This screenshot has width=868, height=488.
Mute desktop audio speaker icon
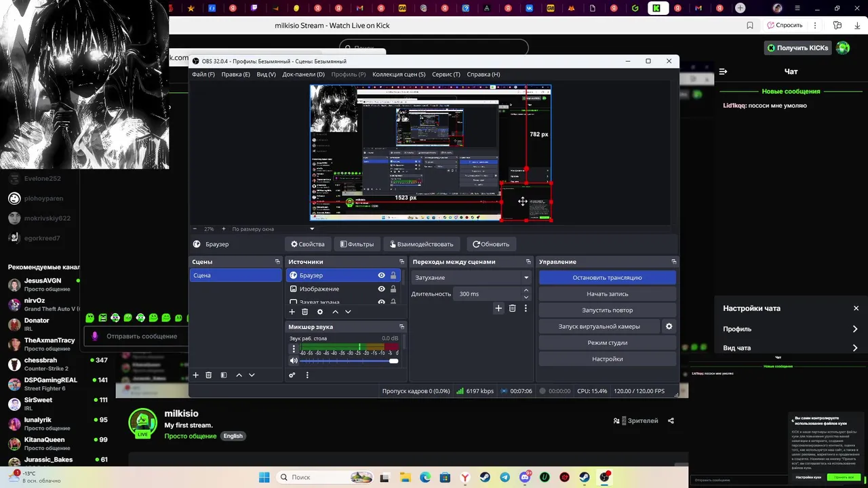click(x=294, y=361)
